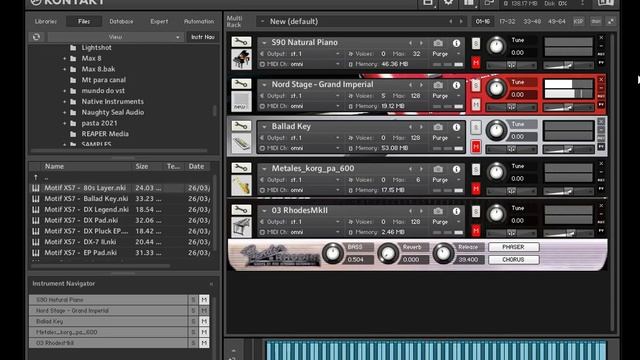Adjust the S90 Natural Piano Tune knob
Screen dimensions: 640x360
(496, 46)
